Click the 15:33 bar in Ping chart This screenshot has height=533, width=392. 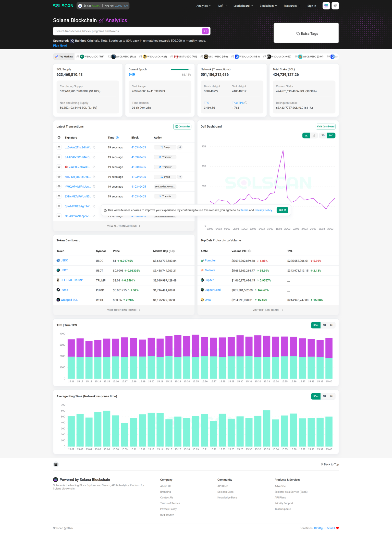pyautogui.click(x=267, y=429)
